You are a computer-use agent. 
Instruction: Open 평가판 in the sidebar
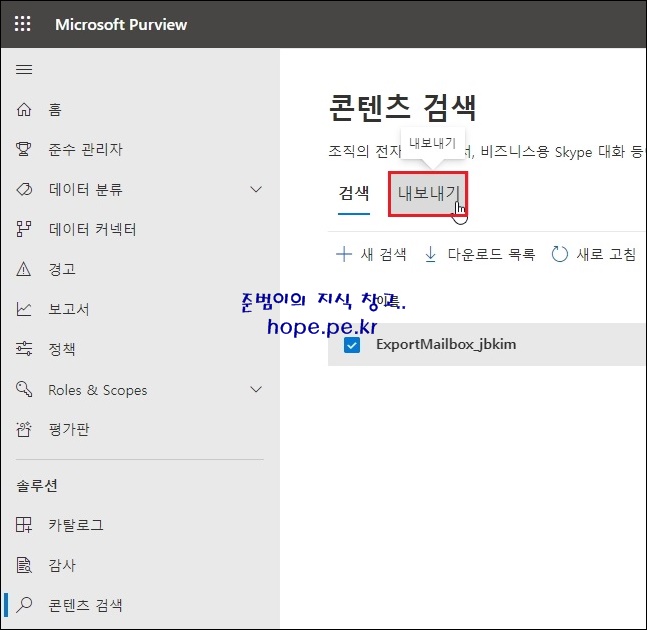pyautogui.click(x=140, y=429)
